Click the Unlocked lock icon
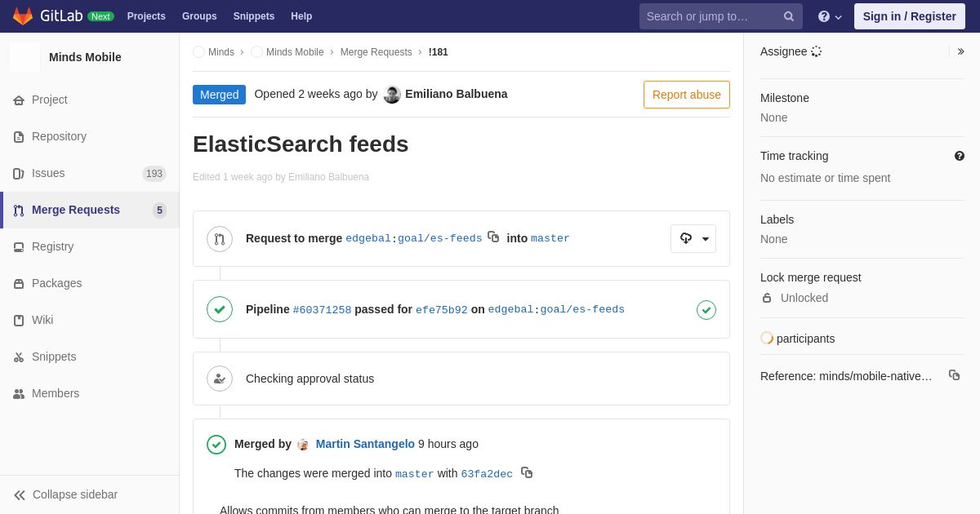The height and width of the screenshot is (514, 980). (x=767, y=298)
